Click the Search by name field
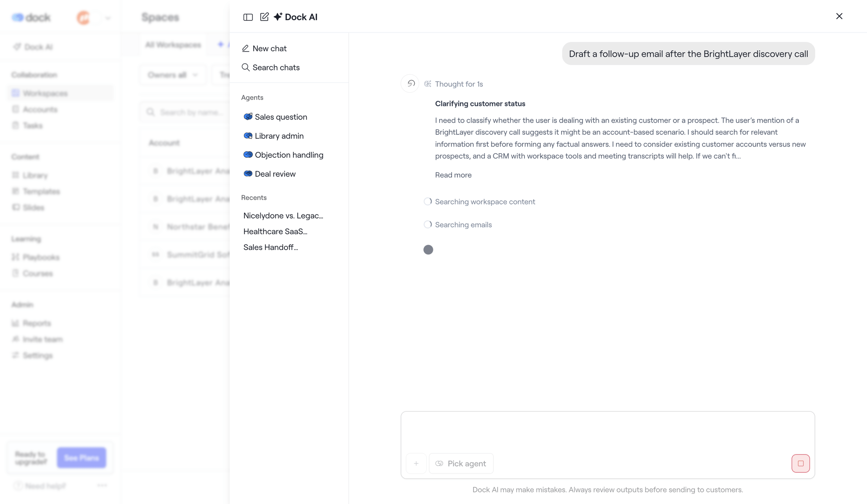Screen dimensions: 867x504 point(186,112)
